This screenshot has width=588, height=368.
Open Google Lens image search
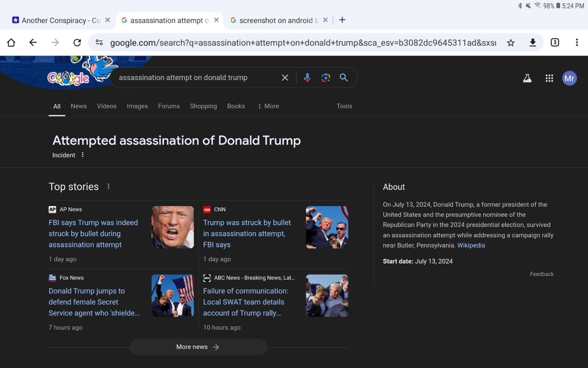326,78
